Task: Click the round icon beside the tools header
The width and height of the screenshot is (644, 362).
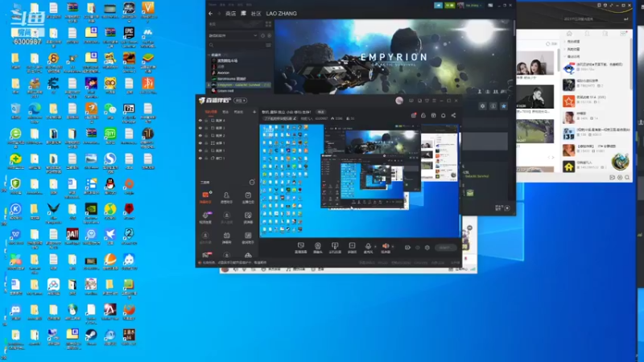Action: tap(252, 183)
